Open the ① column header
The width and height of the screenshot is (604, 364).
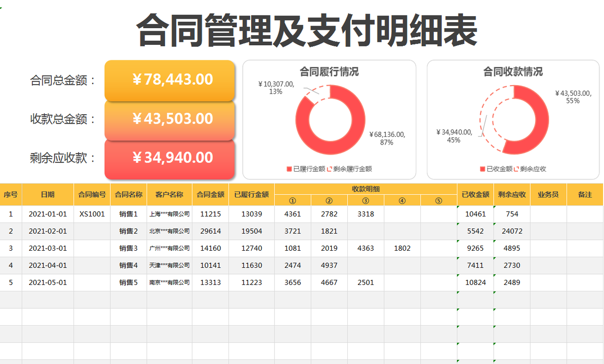tap(293, 199)
